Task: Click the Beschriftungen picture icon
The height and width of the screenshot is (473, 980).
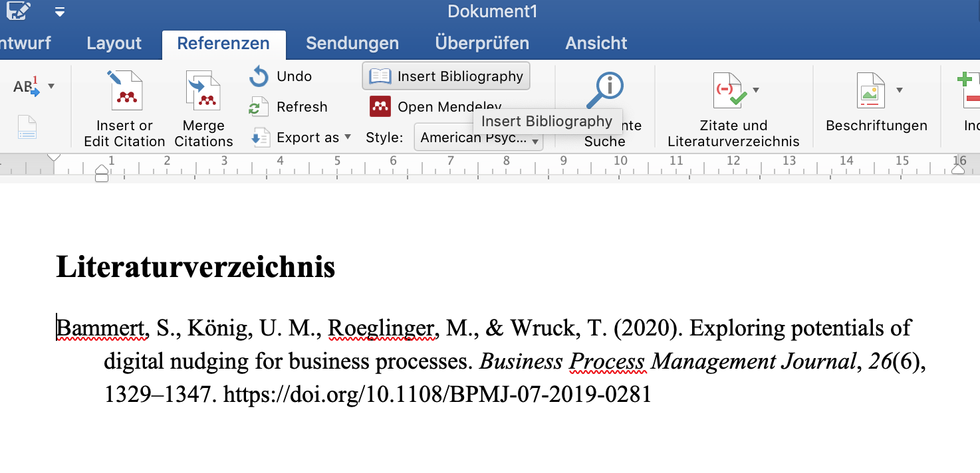Action: pyautogui.click(x=870, y=91)
